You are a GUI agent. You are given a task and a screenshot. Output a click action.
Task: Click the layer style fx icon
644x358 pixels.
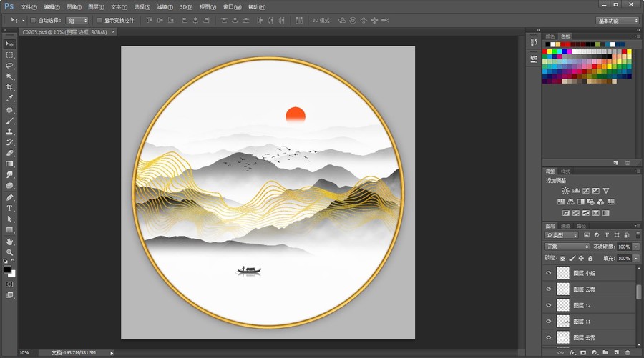click(572, 352)
